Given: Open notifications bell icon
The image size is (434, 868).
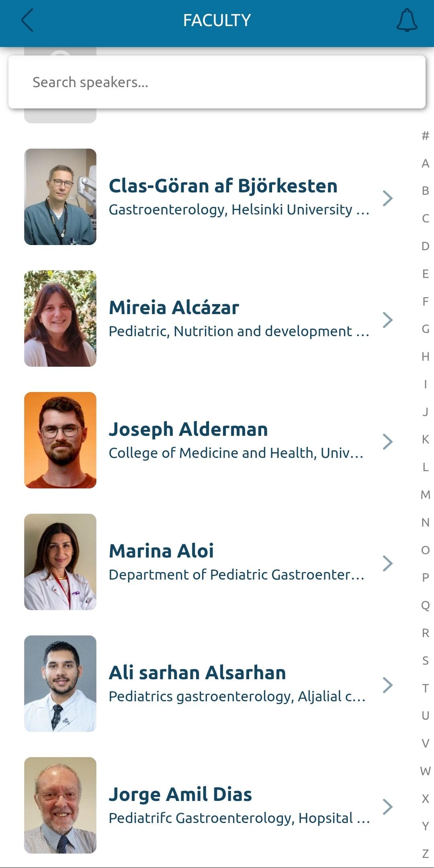Looking at the screenshot, I should point(407,20).
